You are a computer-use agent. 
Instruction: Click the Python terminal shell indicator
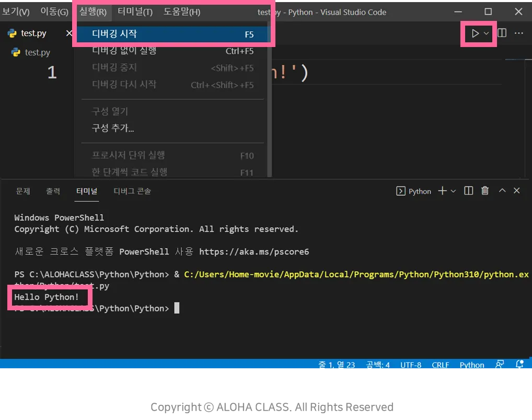pyautogui.click(x=413, y=191)
